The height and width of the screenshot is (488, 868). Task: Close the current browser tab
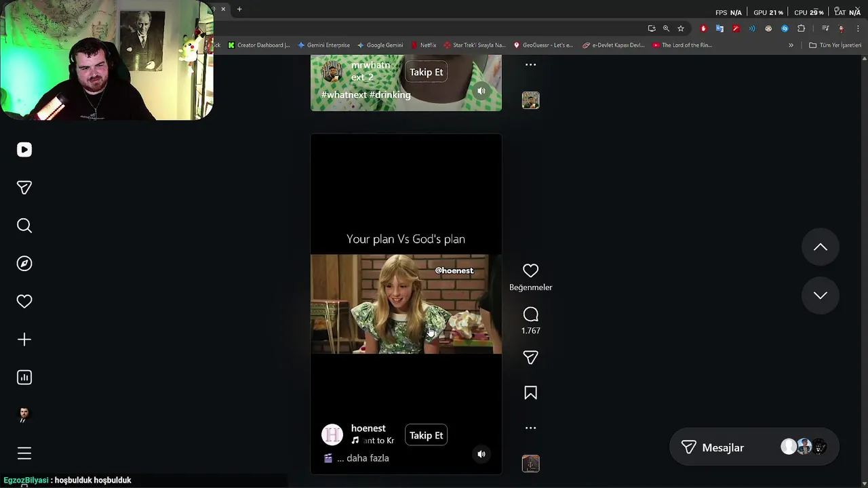pyautogui.click(x=223, y=9)
